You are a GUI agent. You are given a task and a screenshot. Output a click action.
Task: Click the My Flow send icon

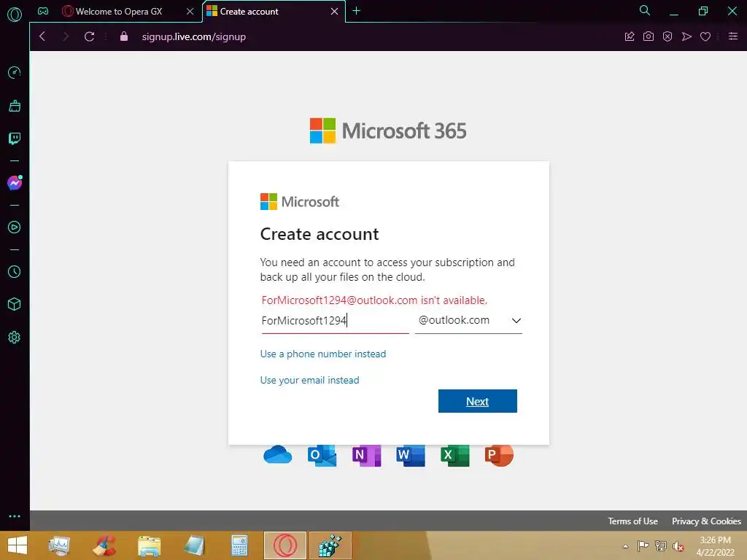click(686, 36)
